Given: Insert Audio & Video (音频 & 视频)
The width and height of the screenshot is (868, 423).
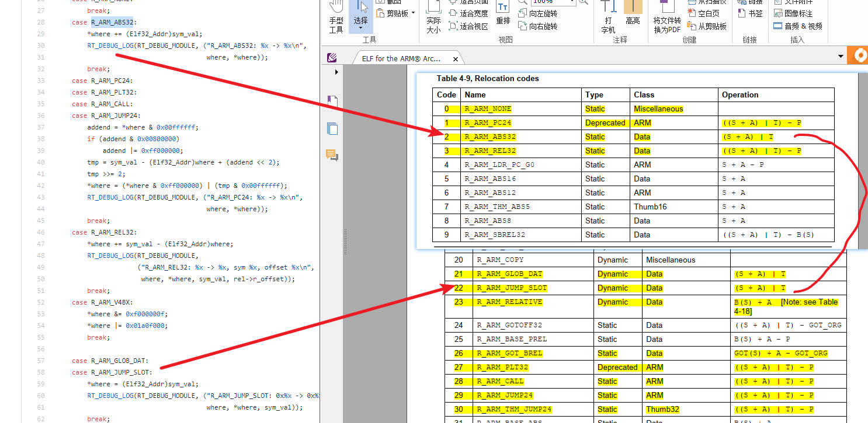Looking at the screenshot, I should click(x=797, y=26).
